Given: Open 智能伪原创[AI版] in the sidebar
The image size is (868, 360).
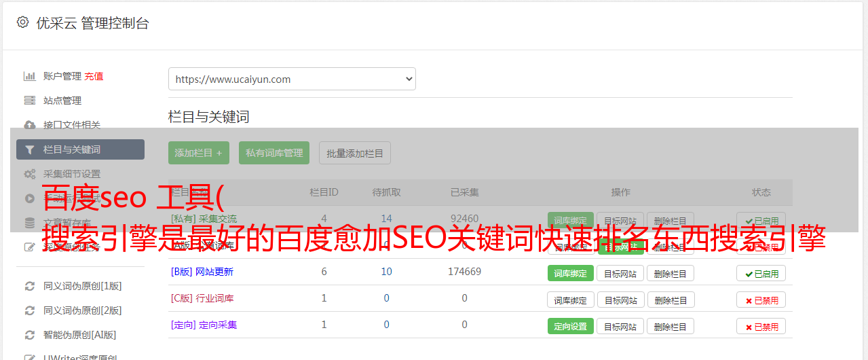Looking at the screenshot, I should click(x=80, y=335).
